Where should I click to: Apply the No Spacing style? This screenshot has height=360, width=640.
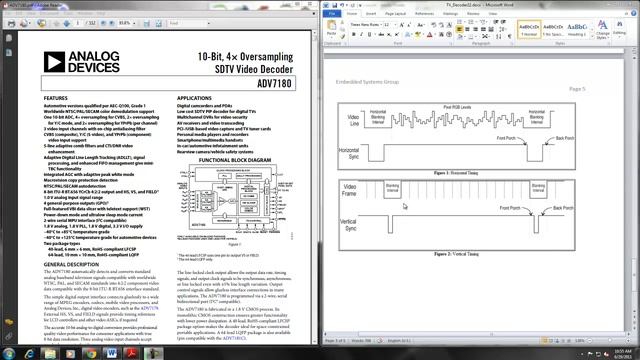(553, 29)
